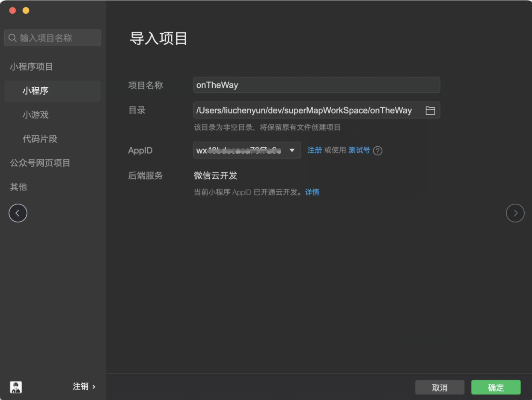Screen dimensions: 532x400
Task: Click the question mark help icon
Action: pyautogui.click(x=377, y=151)
